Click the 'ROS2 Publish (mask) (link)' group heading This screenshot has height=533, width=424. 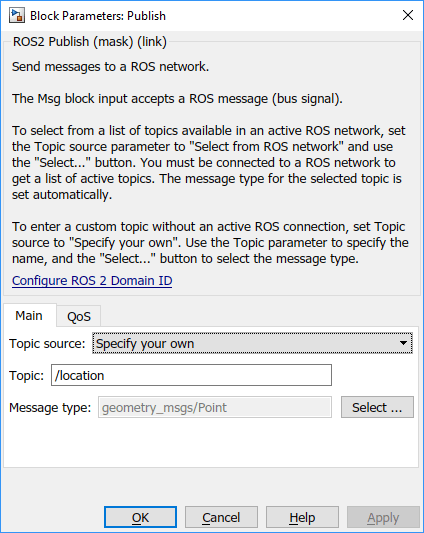tap(90, 41)
